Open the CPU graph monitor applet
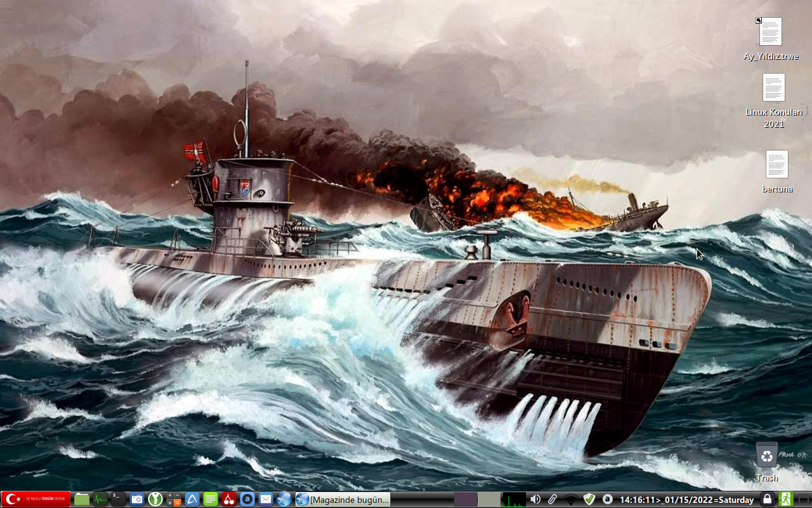The width and height of the screenshot is (812, 508). point(514,500)
